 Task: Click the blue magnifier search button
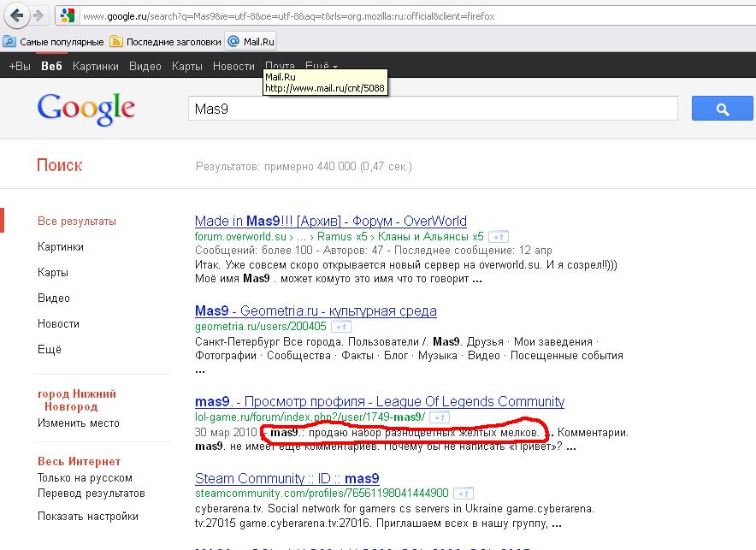[x=722, y=109]
